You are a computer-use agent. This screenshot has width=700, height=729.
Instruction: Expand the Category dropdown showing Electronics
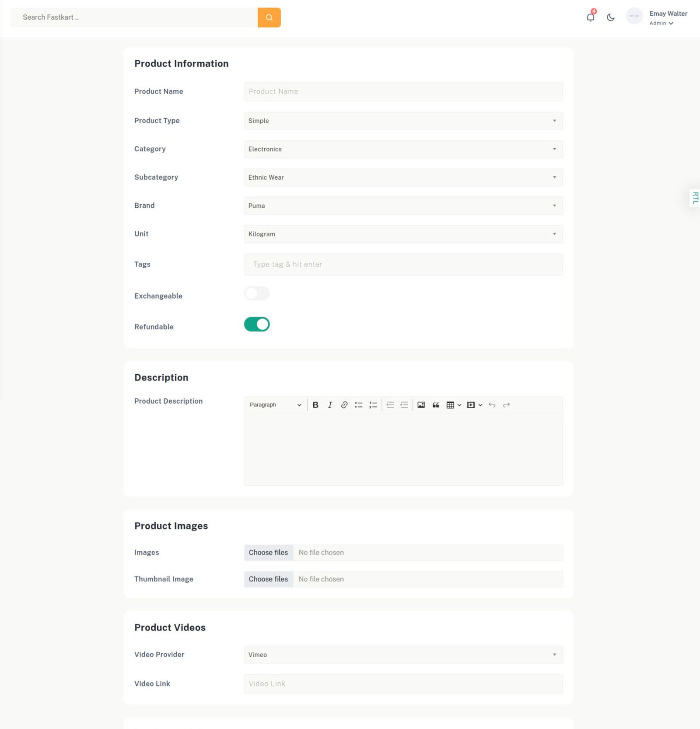pos(403,149)
